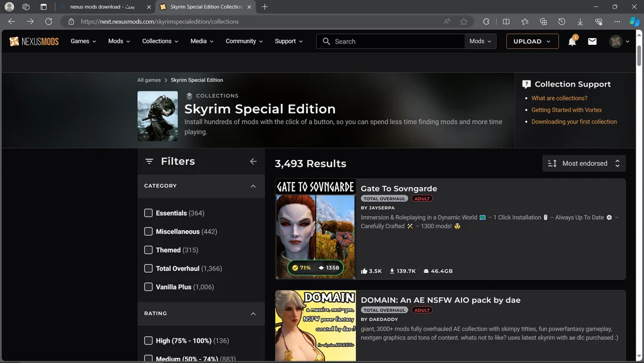This screenshot has width=644, height=363.
Task: Expand the Collections menu in the navbar
Action: point(159,41)
